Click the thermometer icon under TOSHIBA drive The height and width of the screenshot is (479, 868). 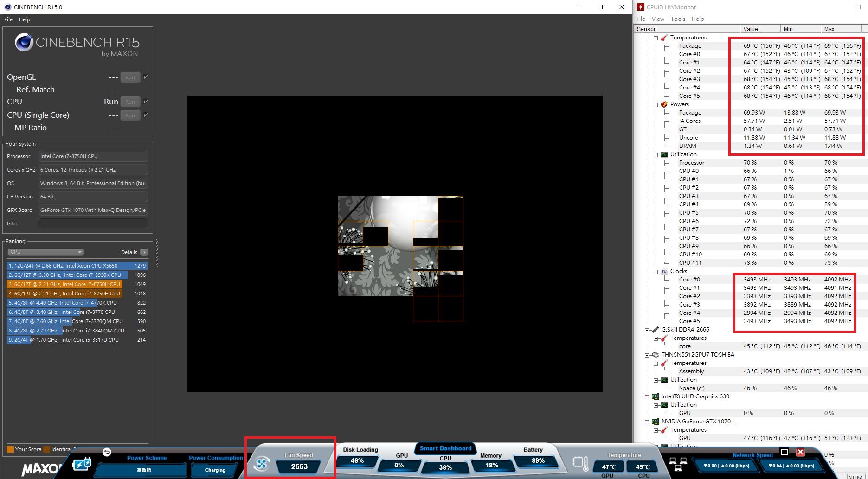point(664,363)
